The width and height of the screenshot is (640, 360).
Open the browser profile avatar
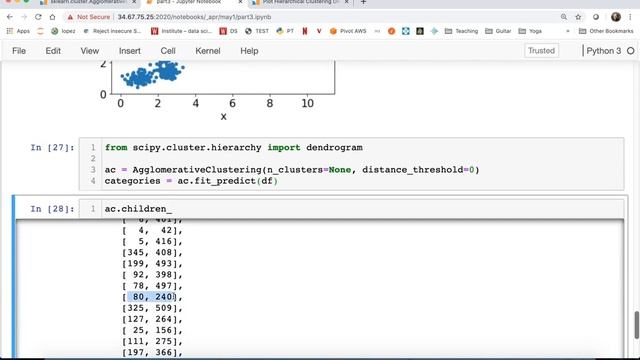(616, 17)
